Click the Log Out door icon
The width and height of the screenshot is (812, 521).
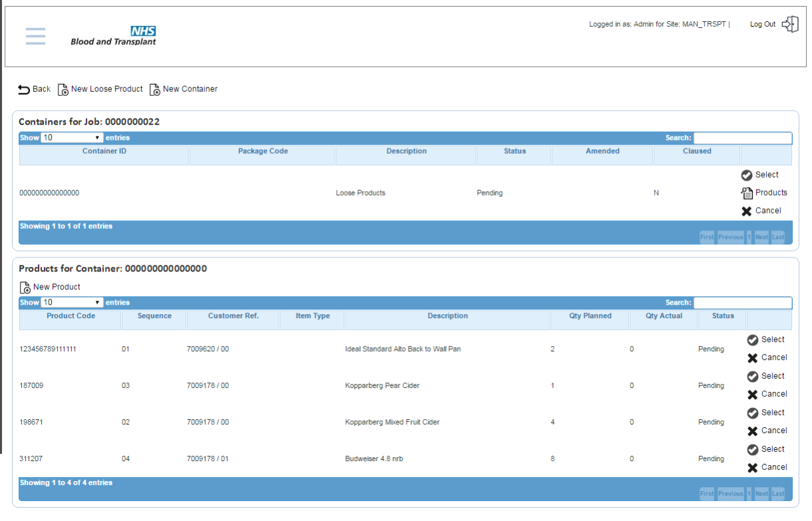coord(790,25)
